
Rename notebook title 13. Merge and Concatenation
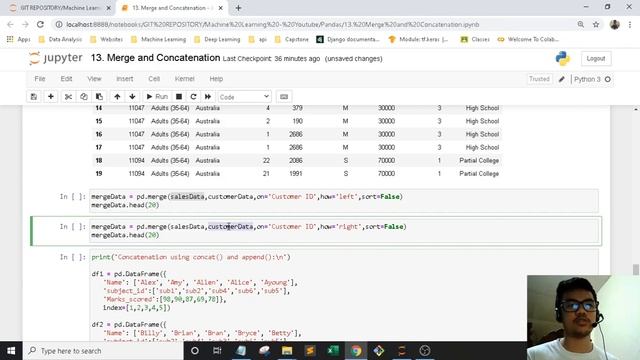(x=155, y=58)
